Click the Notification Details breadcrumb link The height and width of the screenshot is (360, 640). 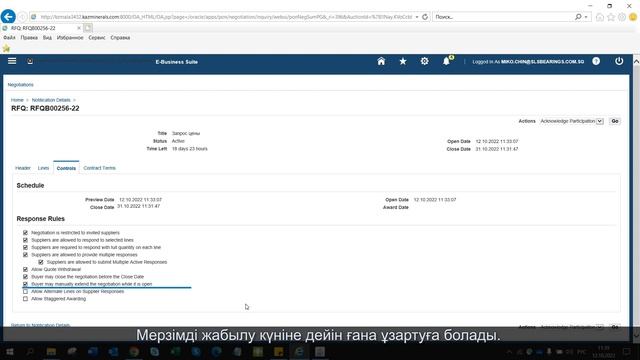click(51, 100)
